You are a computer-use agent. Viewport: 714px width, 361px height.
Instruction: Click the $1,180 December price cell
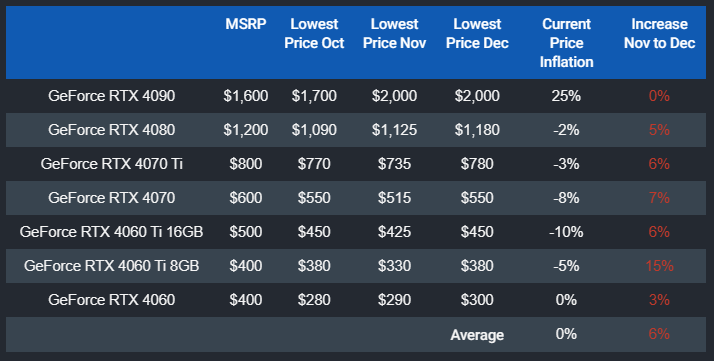tap(477, 130)
